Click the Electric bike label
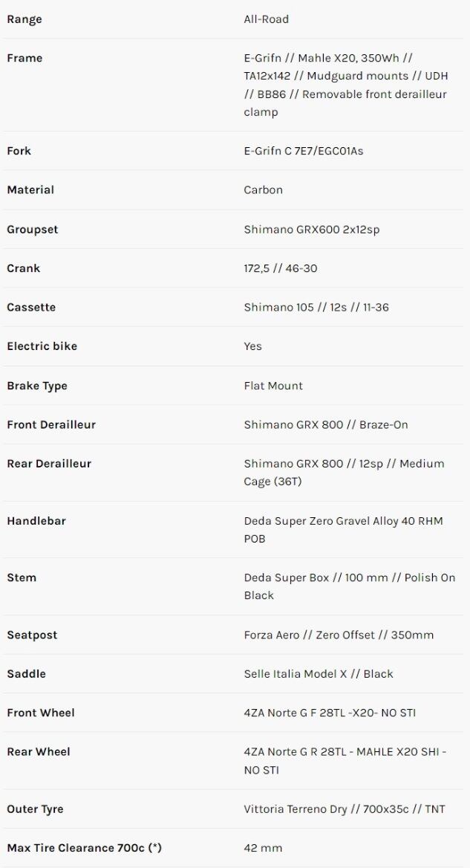 (42, 346)
